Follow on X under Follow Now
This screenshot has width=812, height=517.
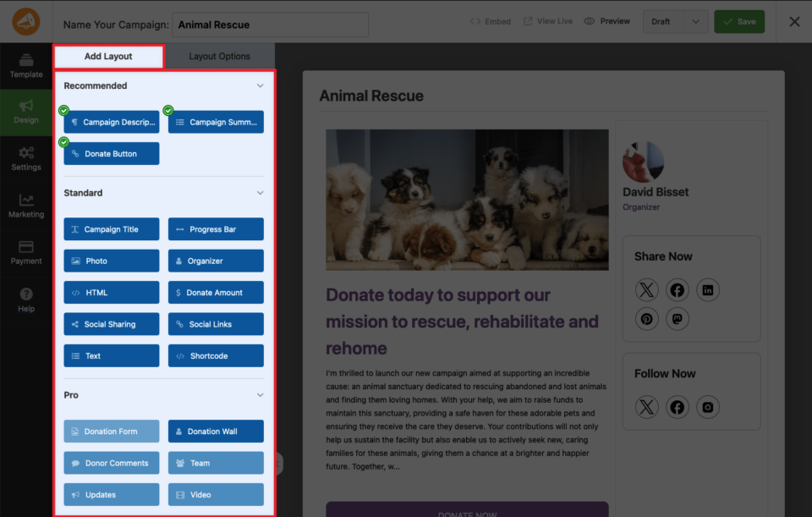tap(647, 407)
